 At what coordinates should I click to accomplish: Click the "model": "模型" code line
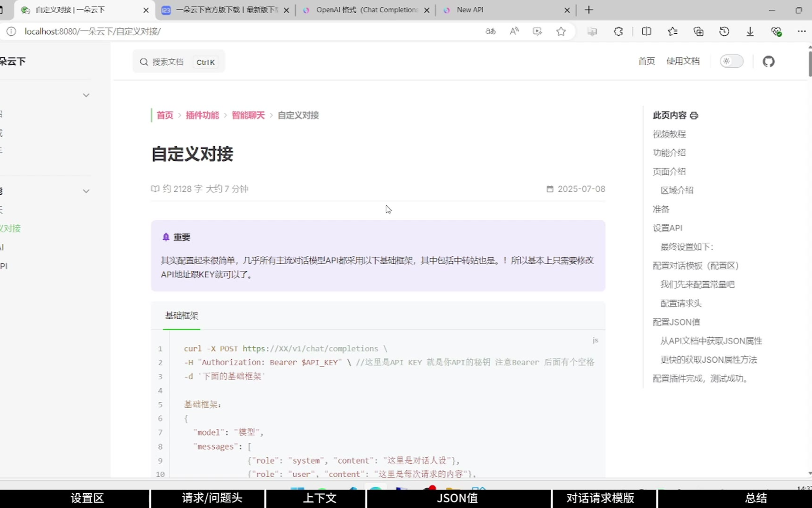(228, 433)
